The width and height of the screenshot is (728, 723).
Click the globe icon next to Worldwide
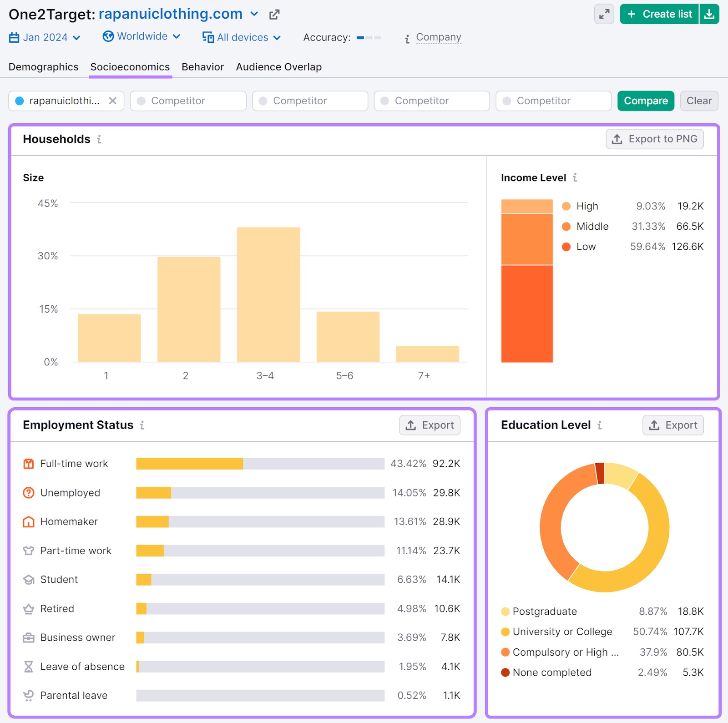[x=108, y=36]
